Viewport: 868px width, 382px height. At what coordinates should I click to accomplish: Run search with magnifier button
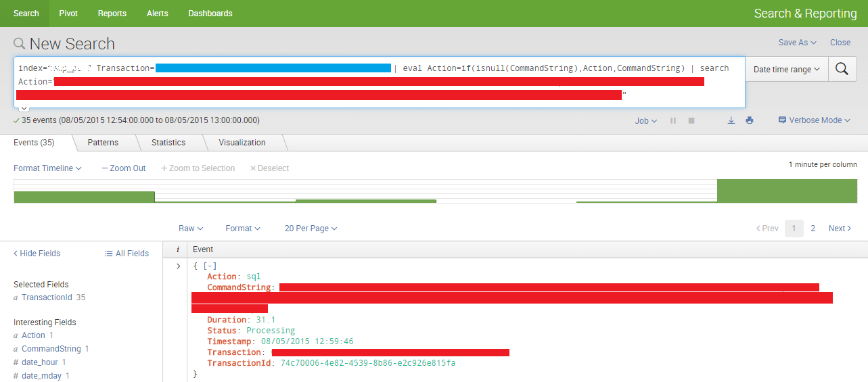point(841,69)
